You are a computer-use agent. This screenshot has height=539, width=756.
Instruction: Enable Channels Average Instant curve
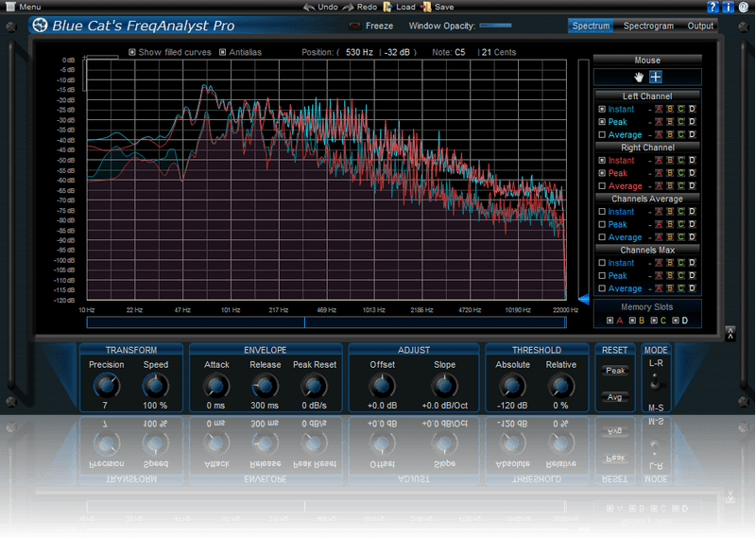point(602,212)
